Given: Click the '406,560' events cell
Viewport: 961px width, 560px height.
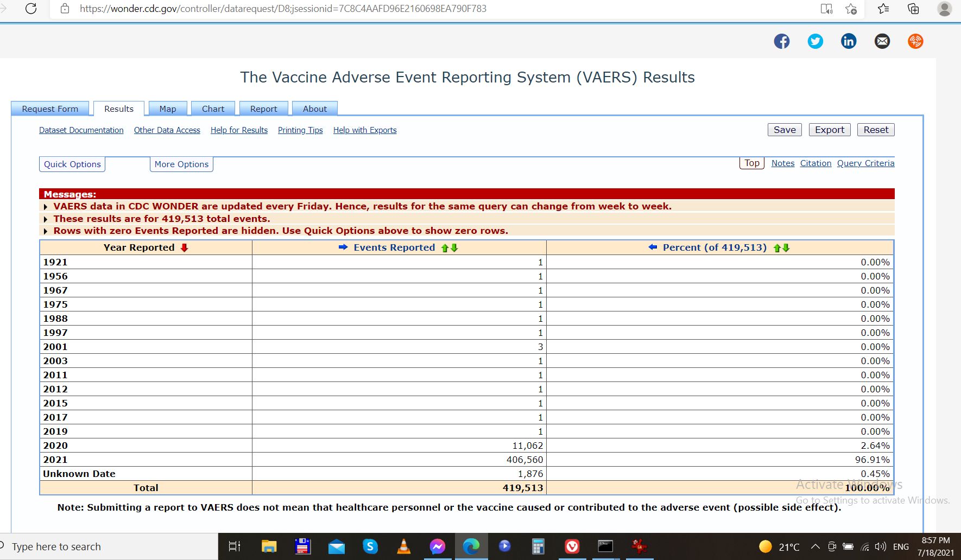Looking at the screenshot, I should point(399,460).
